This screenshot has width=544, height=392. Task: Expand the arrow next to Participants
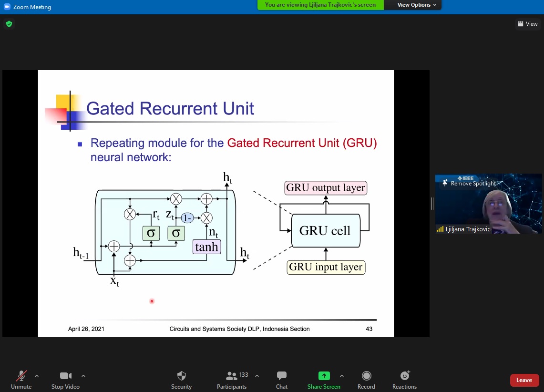coord(257,376)
